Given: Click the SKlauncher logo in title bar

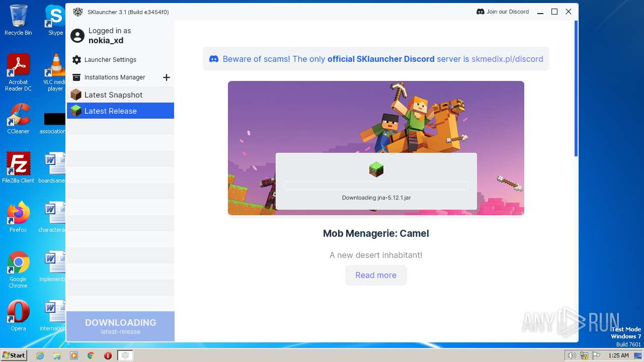Looking at the screenshot, I should [77, 12].
